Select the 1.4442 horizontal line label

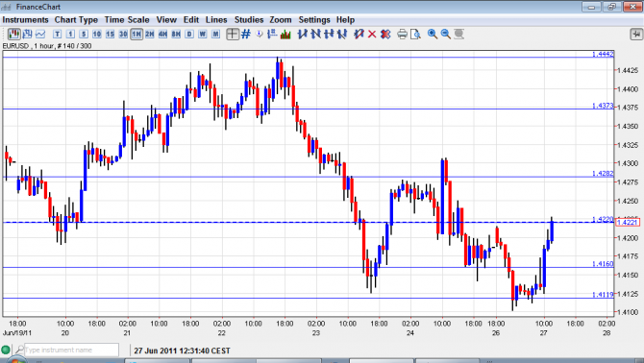point(603,54)
